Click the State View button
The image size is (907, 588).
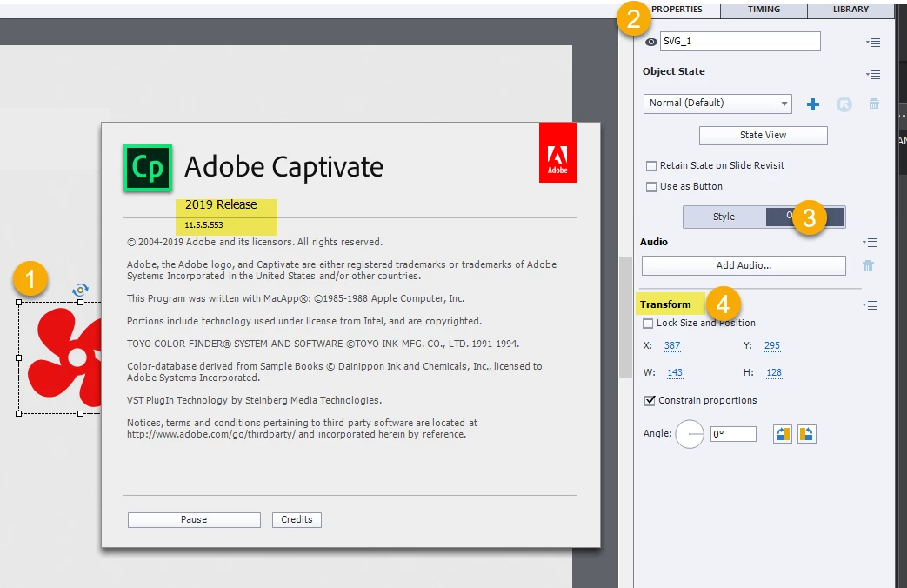click(763, 136)
